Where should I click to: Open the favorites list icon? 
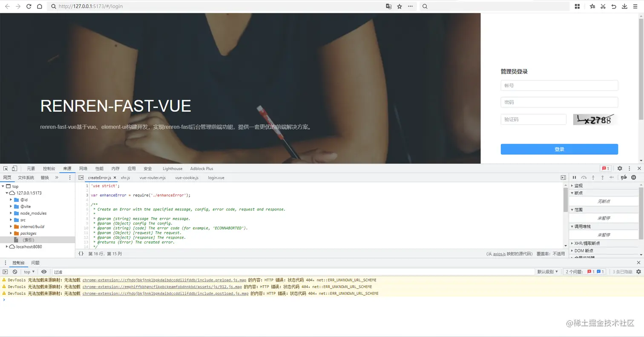pyautogui.click(x=593, y=6)
